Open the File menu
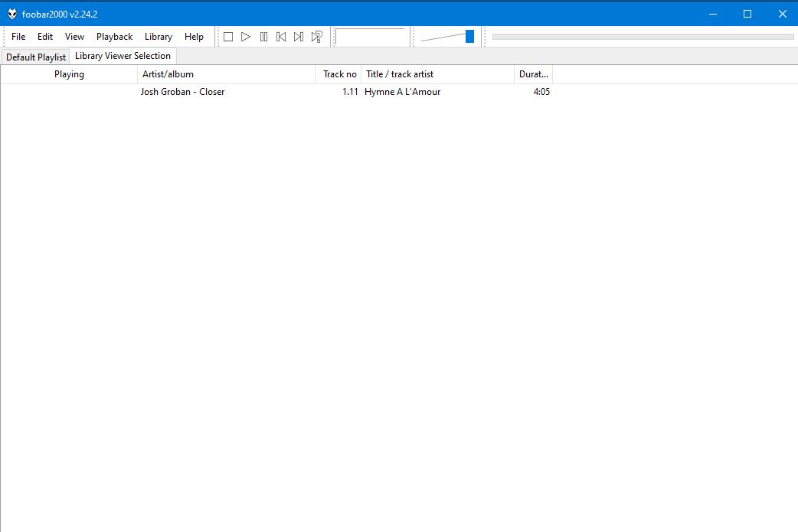The width and height of the screenshot is (798, 532). [x=18, y=37]
